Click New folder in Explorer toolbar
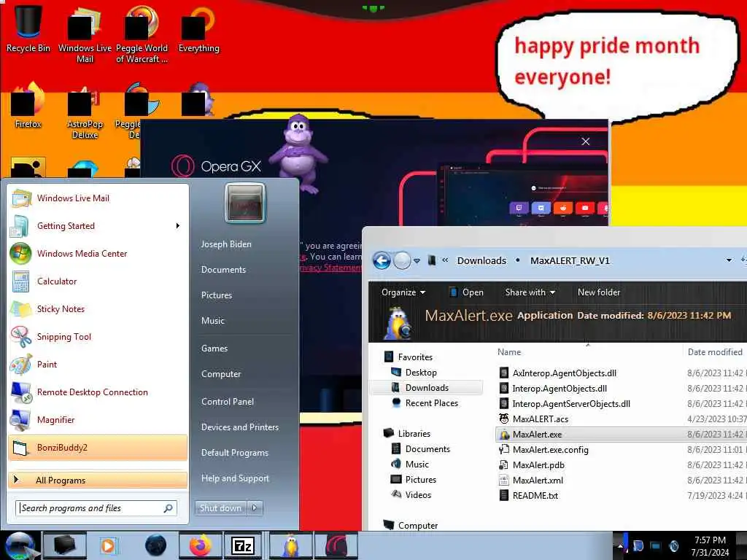 pos(599,292)
